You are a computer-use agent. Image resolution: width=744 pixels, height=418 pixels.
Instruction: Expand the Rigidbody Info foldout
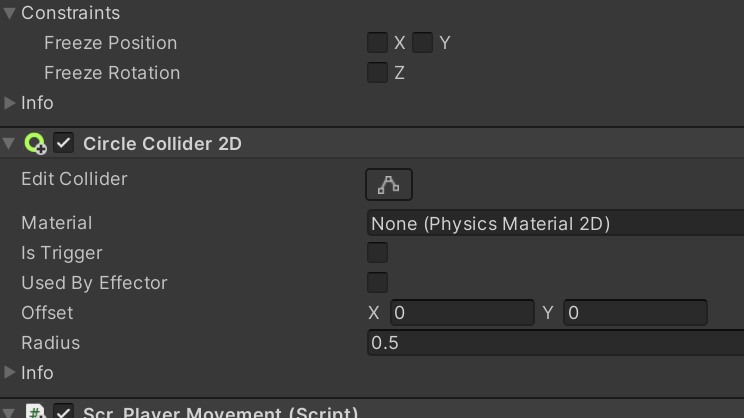coord(10,103)
